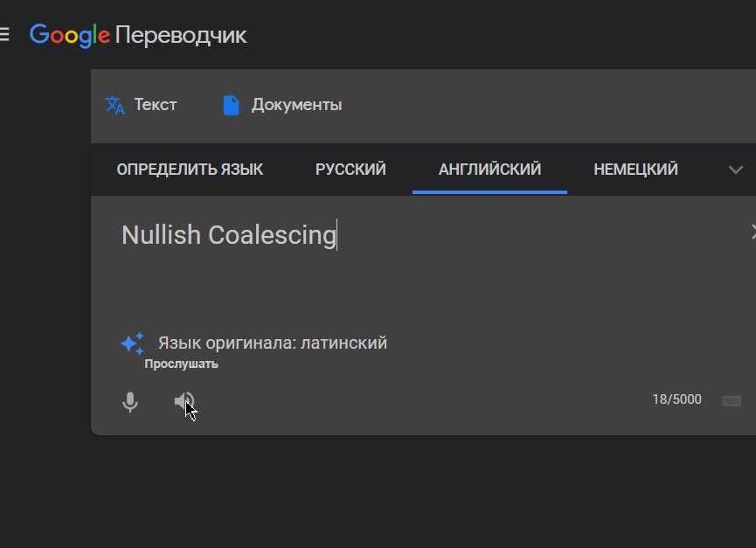Select the ОПРЕДЕЛИТЬ ЯЗЫК source tab
Viewport: 756px width, 548px height.
click(x=190, y=170)
